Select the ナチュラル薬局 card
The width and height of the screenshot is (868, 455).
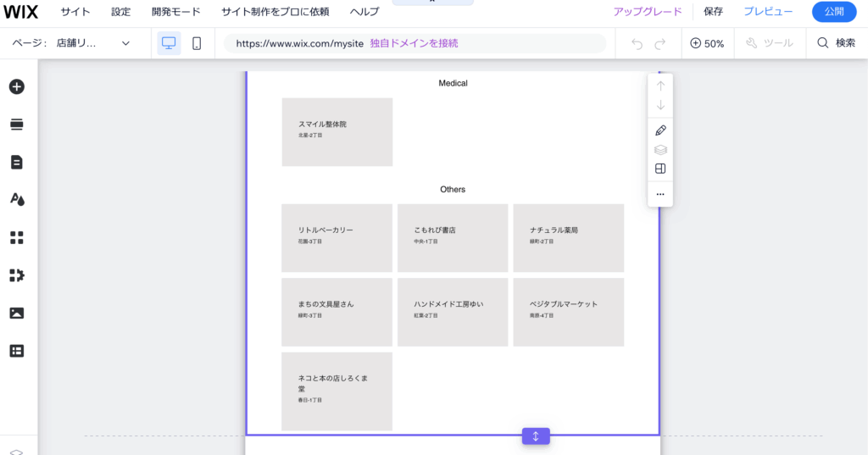569,238
